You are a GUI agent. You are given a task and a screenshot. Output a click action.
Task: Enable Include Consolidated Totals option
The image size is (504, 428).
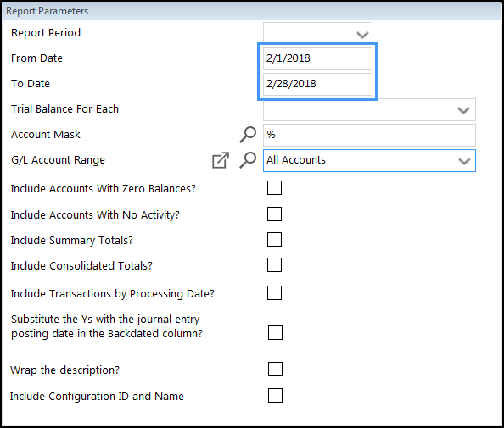coord(274,265)
